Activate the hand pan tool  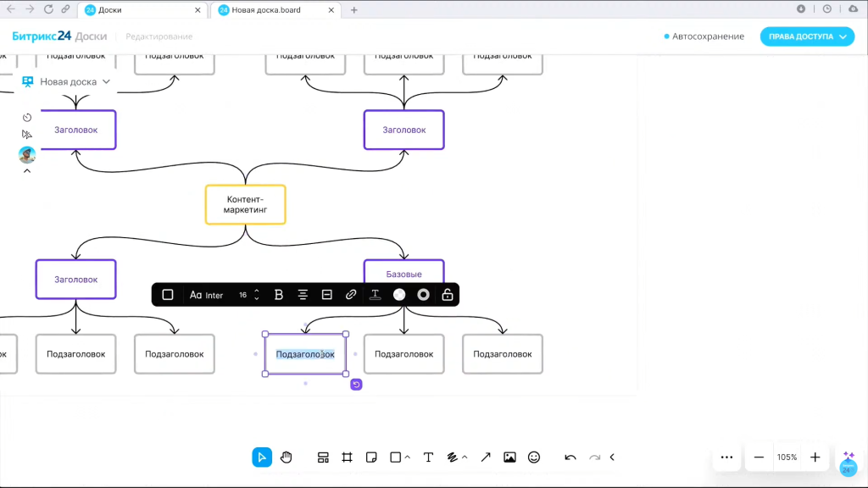(x=287, y=457)
